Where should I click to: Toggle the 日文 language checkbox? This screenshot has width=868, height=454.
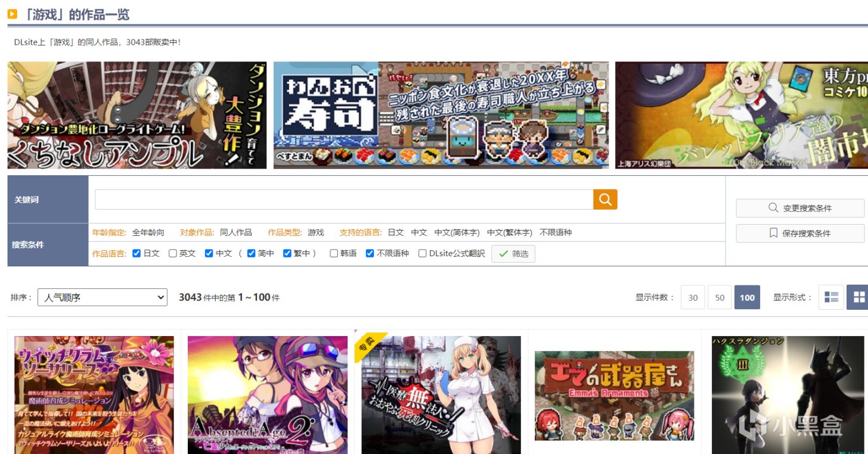(x=137, y=253)
